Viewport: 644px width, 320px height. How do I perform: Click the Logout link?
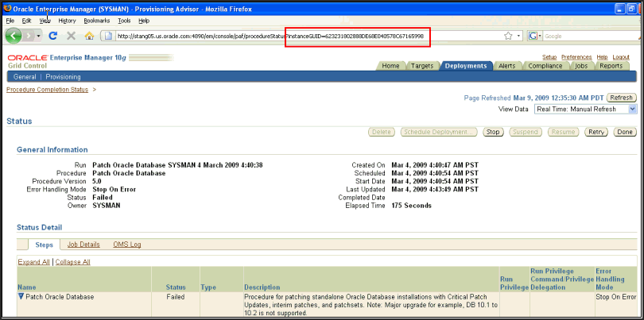(x=621, y=57)
